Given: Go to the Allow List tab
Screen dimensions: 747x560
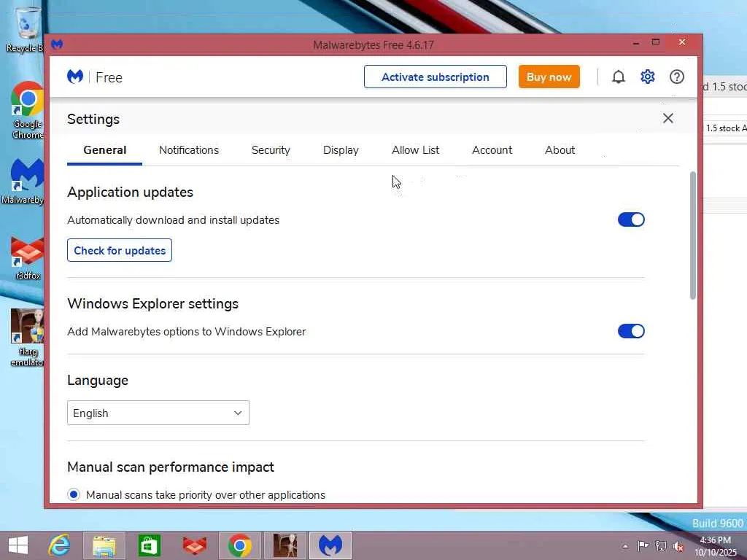Looking at the screenshot, I should [415, 150].
